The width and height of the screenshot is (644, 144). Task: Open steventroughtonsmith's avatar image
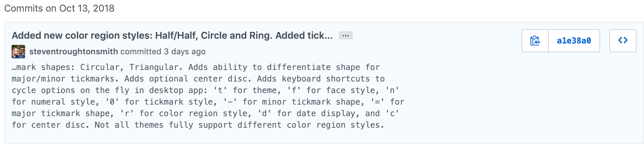(x=18, y=52)
